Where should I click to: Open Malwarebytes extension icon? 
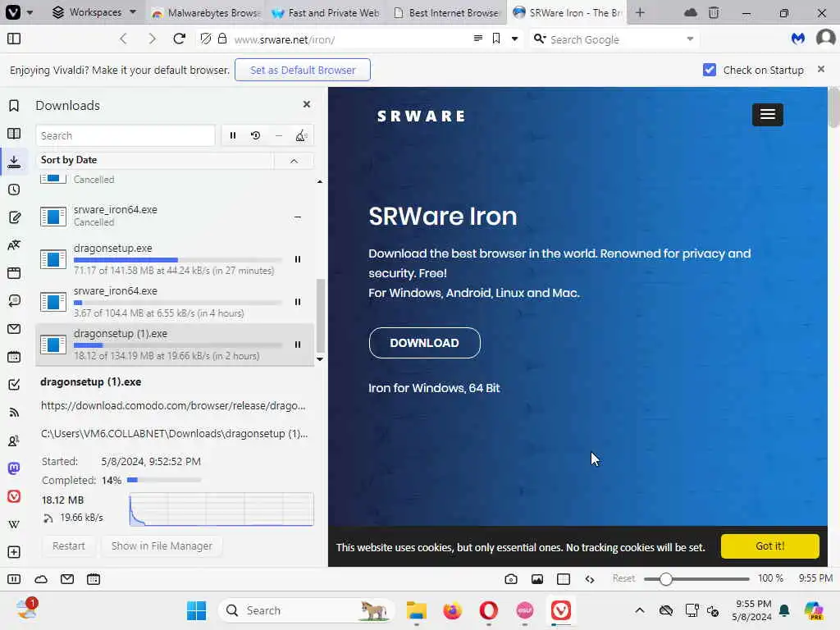(798, 39)
